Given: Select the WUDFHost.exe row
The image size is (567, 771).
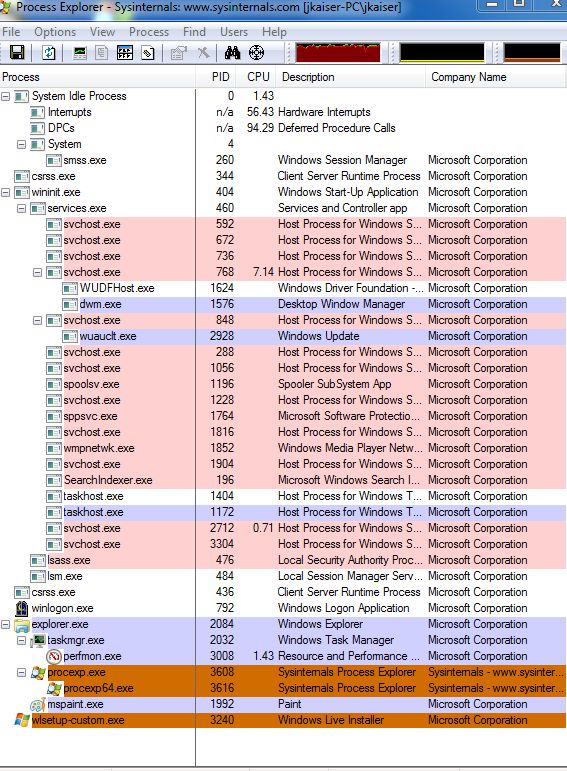Looking at the screenshot, I should point(283,288).
